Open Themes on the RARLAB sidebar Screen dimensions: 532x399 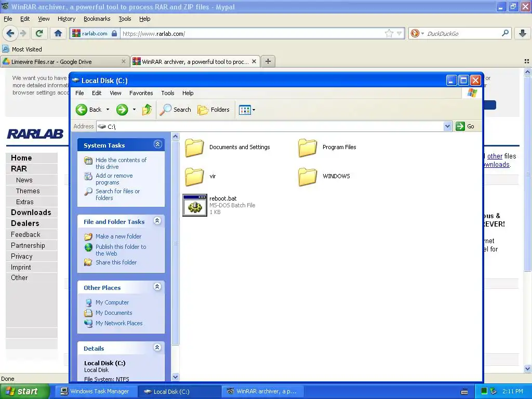click(x=28, y=191)
